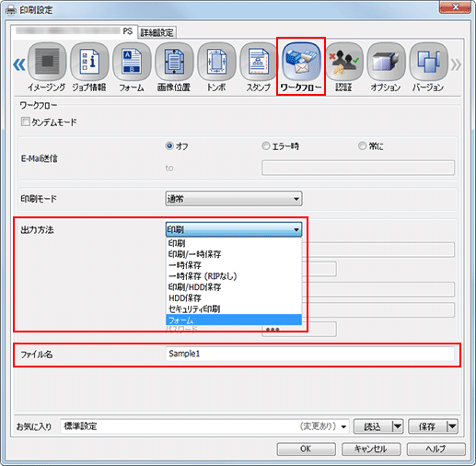Enable the タンデムモード checkbox
Image resolution: width=476 pixels, height=466 pixels.
25,122
